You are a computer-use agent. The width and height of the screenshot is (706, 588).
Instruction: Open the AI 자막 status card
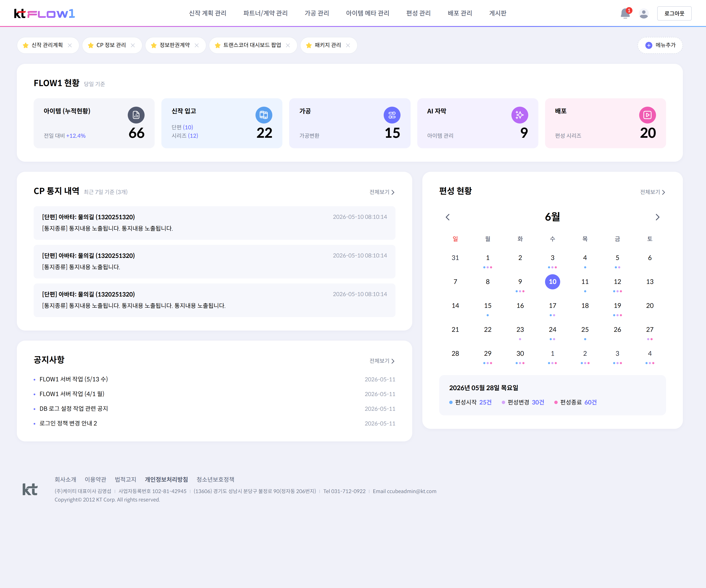(477, 123)
